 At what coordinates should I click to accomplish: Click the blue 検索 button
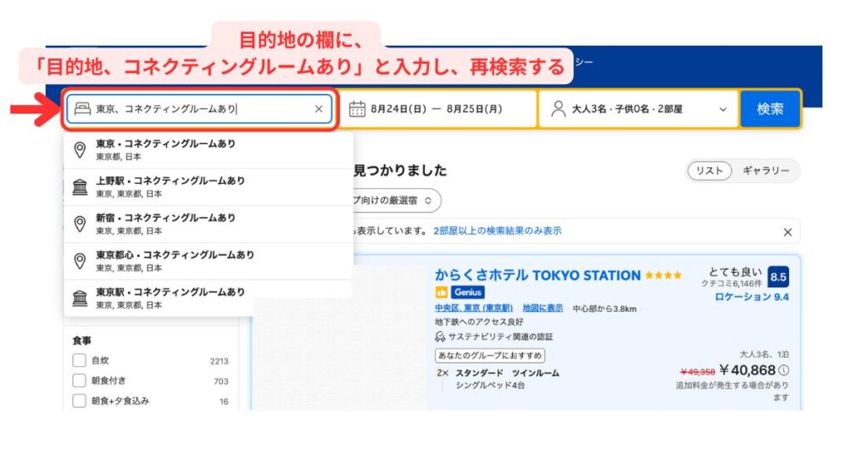point(770,109)
